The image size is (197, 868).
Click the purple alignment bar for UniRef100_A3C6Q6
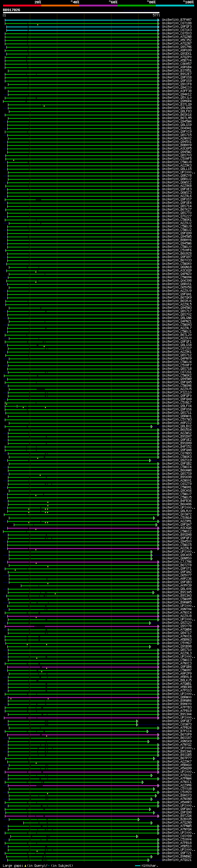coord(83,528)
